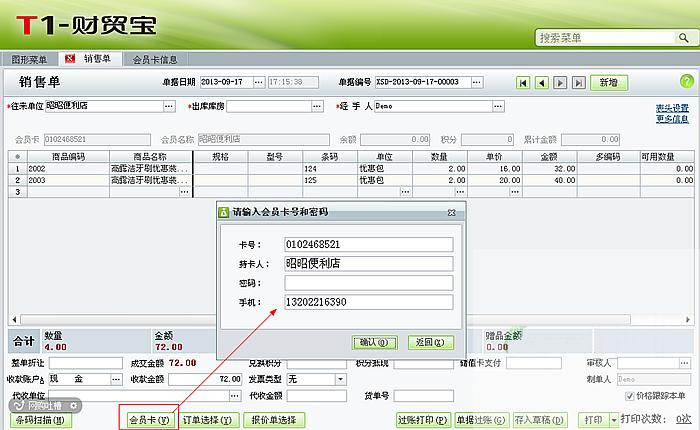
Task: Expand the 打印 button dropdown arrow
Action: (x=614, y=420)
